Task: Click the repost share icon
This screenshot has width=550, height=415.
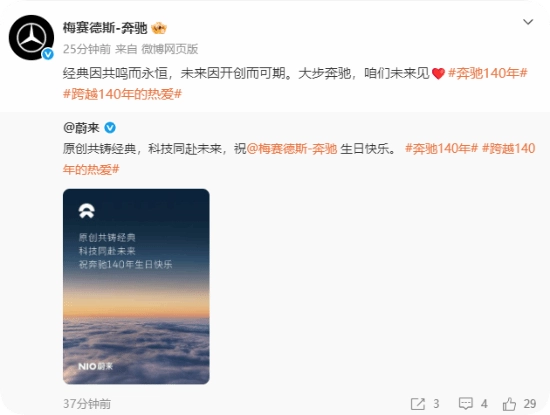Action: tap(418, 404)
